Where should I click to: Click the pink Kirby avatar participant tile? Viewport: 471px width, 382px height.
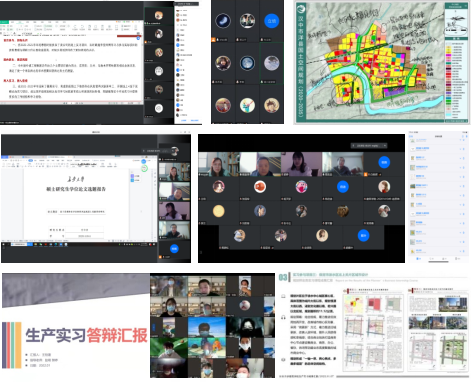coord(301,187)
